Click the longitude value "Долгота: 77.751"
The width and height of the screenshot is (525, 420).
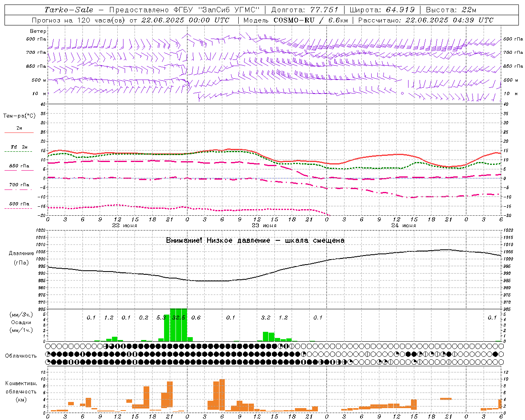point(305,10)
